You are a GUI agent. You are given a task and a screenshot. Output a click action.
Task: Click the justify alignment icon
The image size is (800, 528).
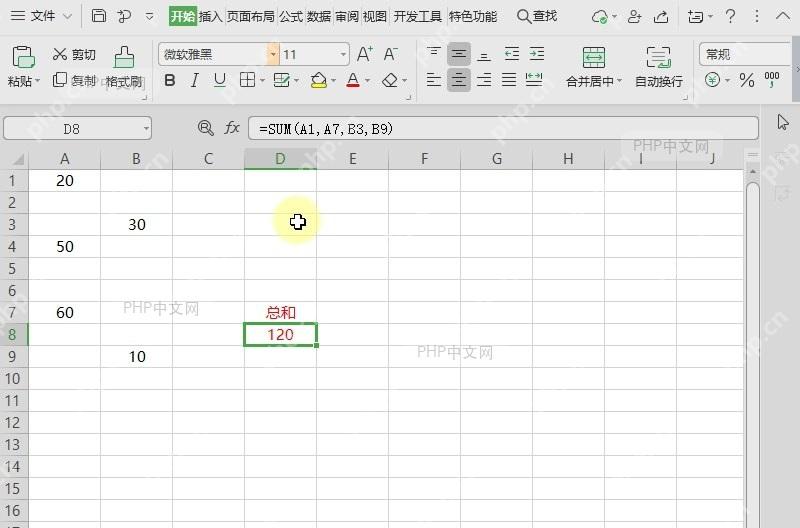pyautogui.click(x=509, y=80)
